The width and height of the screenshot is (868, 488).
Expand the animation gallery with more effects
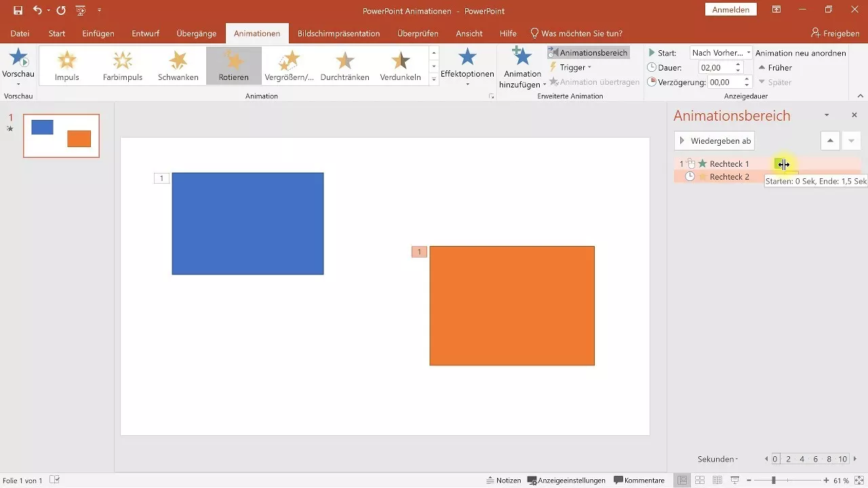point(433,77)
